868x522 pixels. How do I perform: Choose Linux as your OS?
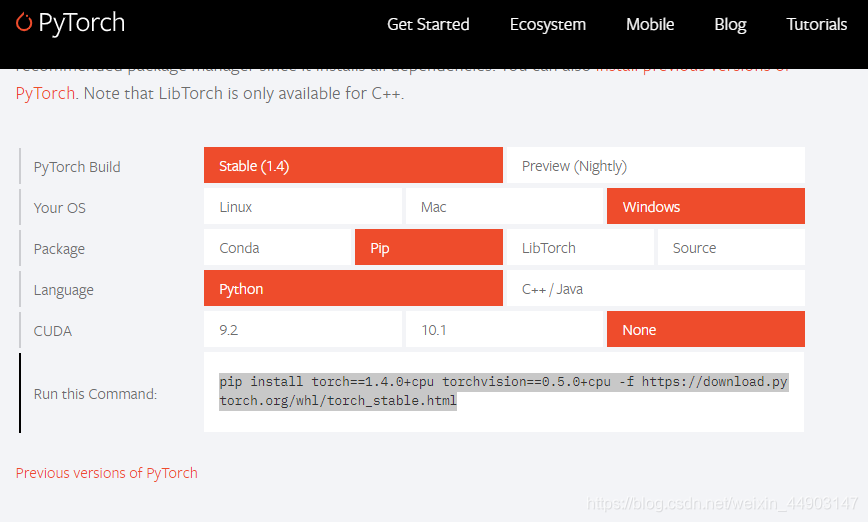pyautogui.click(x=303, y=206)
